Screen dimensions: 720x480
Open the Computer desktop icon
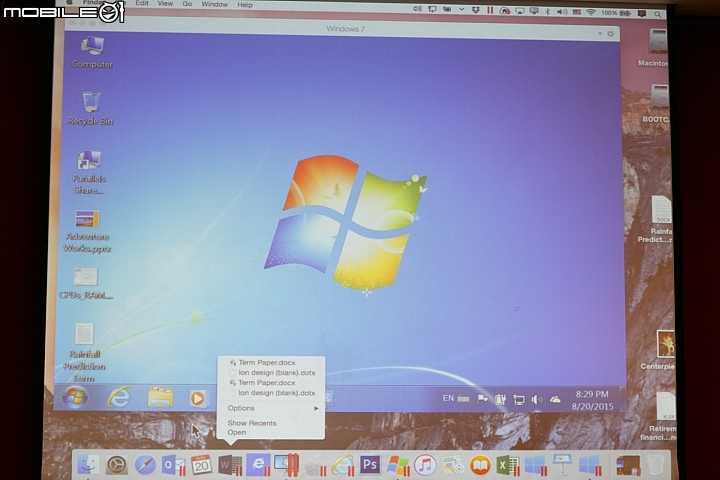coord(92,52)
